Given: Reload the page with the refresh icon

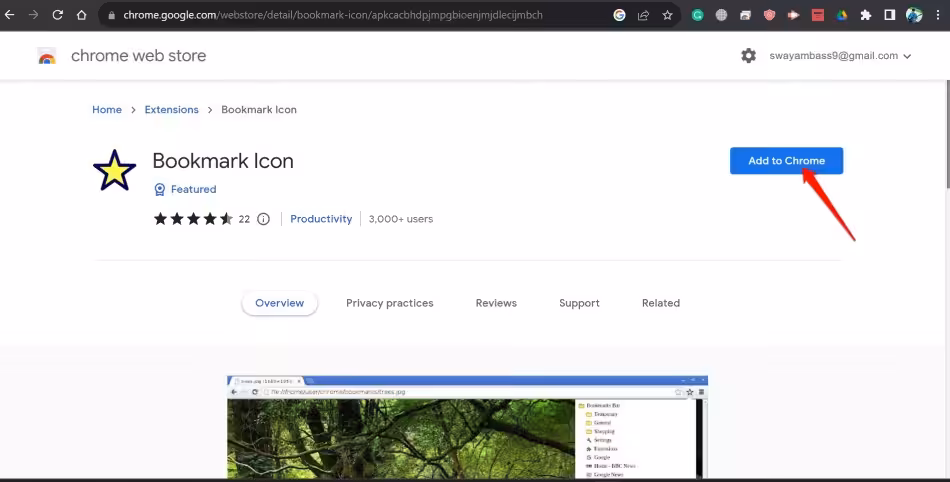Looking at the screenshot, I should click(58, 15).
